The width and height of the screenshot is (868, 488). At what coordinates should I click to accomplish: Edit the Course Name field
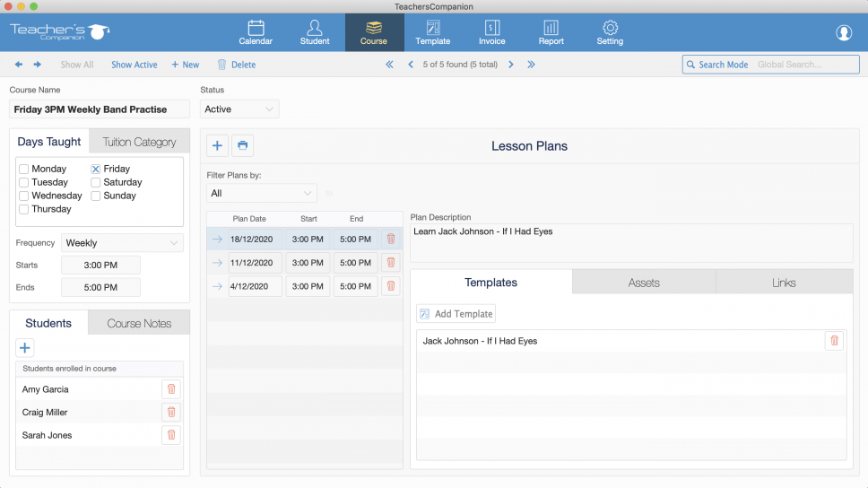click(x=100, y=109)
